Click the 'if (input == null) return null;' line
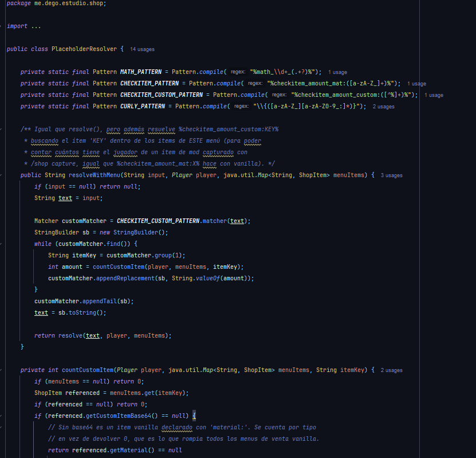This screenshot has width=476, height=458. tap(88, 186)
